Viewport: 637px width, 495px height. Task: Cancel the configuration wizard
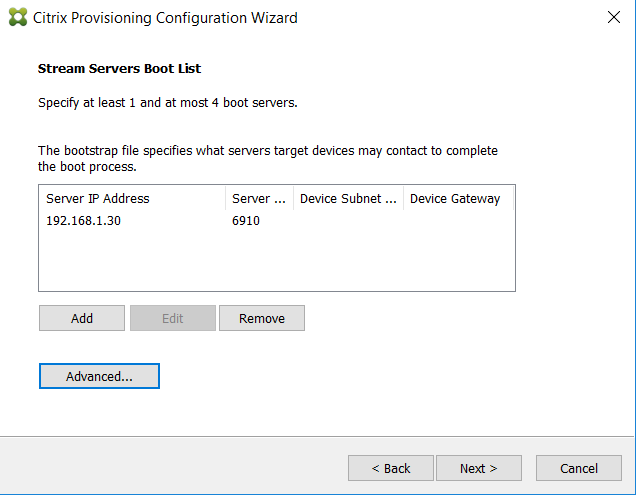click(x=579, y=468)
